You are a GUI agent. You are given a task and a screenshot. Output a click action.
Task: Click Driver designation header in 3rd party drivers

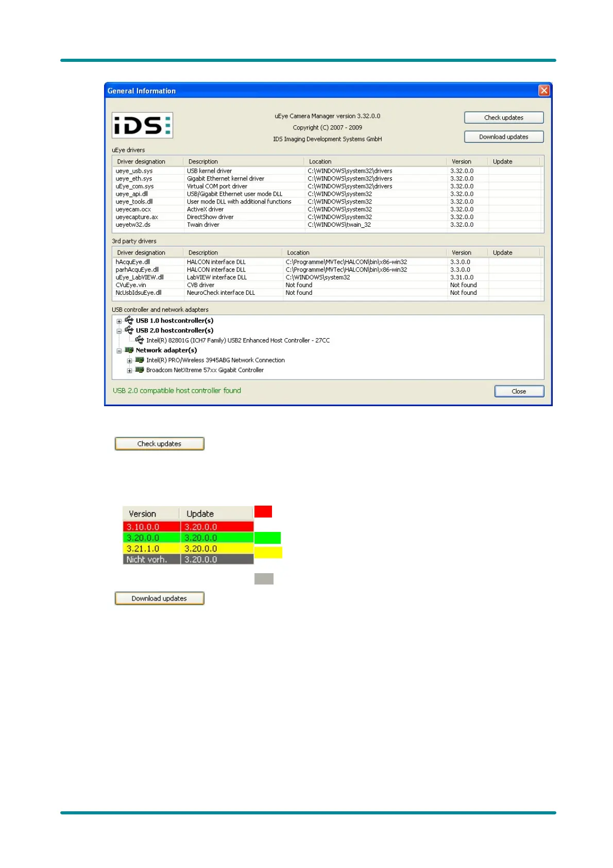click(148, 253)
